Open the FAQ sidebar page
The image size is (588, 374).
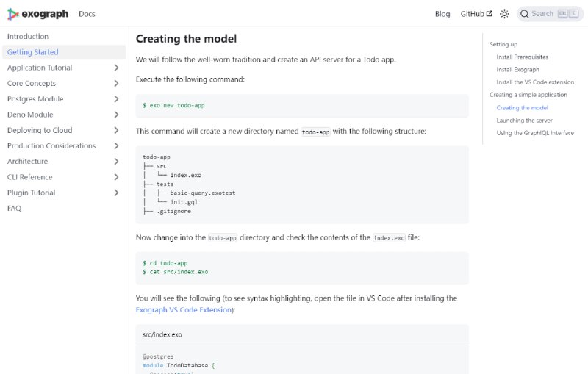(15, 209)
